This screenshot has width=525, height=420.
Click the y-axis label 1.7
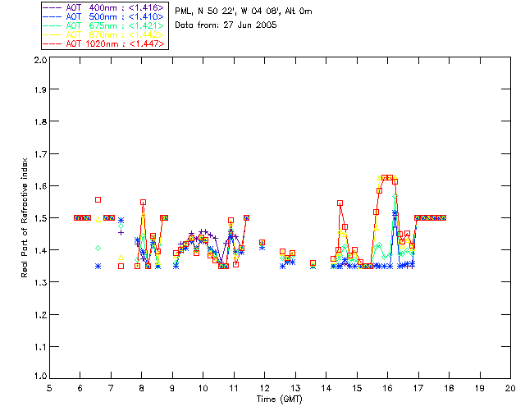(40, 154)
